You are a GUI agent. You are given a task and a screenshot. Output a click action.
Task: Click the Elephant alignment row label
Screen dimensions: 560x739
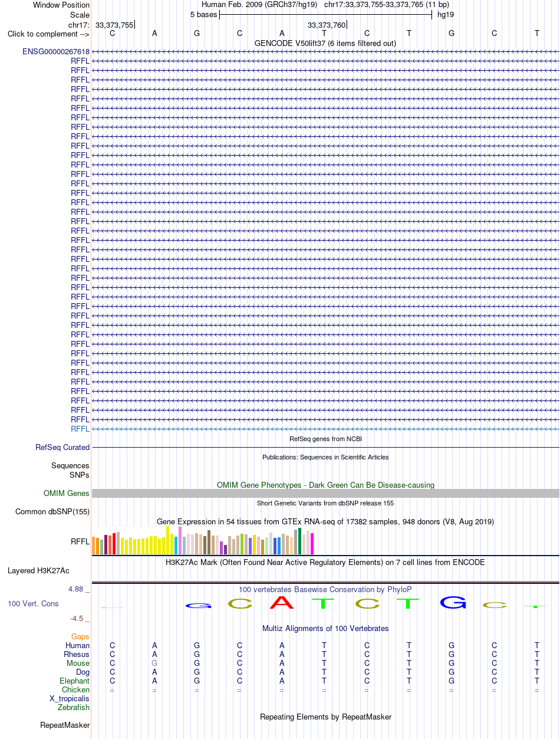pos(75,681)
